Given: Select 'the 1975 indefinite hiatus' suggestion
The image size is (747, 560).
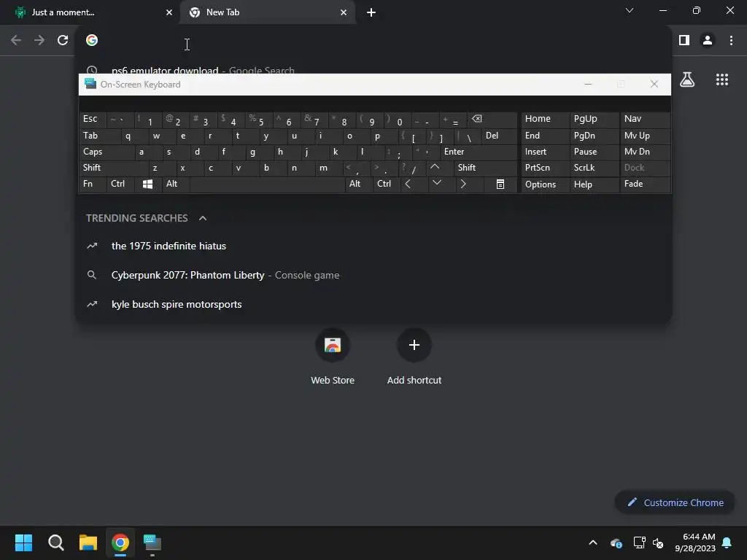Looking at the screenshot, I should [x=373, y=246].
